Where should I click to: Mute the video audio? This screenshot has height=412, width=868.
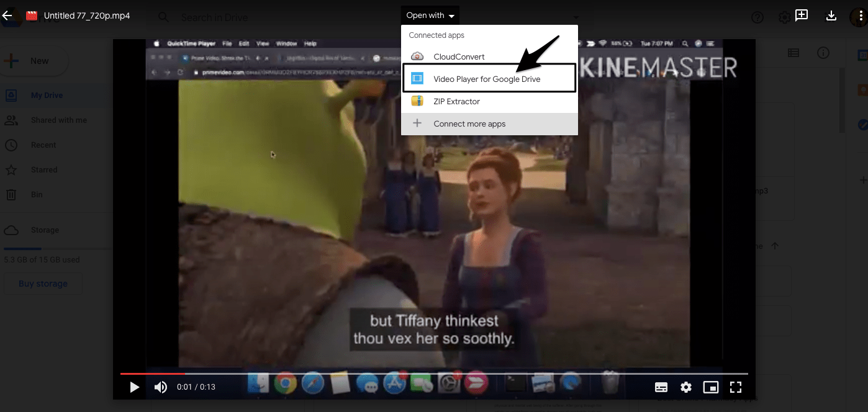(160, 387)
